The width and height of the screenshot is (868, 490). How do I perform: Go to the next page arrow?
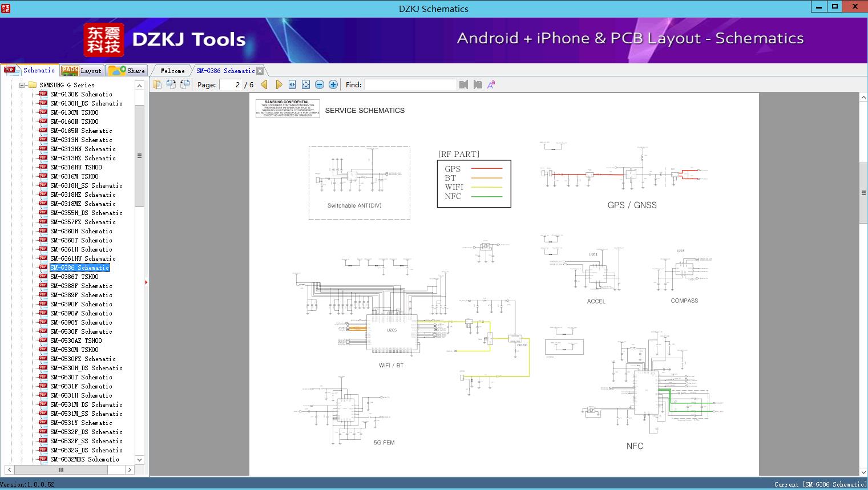(x=278, y=84)
